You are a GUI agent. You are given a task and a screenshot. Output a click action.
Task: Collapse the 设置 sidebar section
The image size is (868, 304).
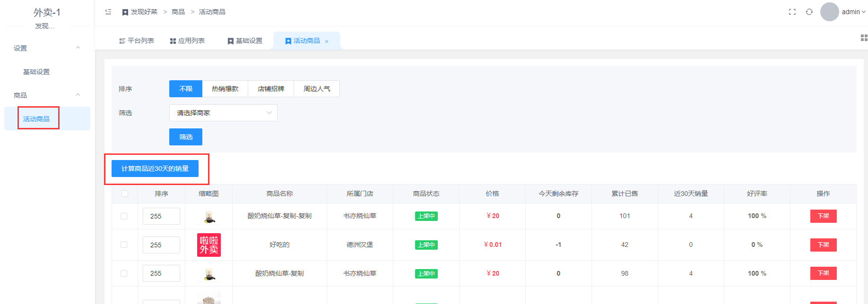[x=78, y=48]
